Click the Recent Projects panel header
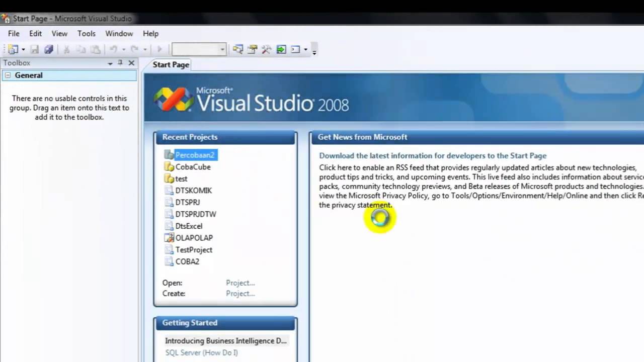Screen dimensions: 644x362 click(225, 137)
